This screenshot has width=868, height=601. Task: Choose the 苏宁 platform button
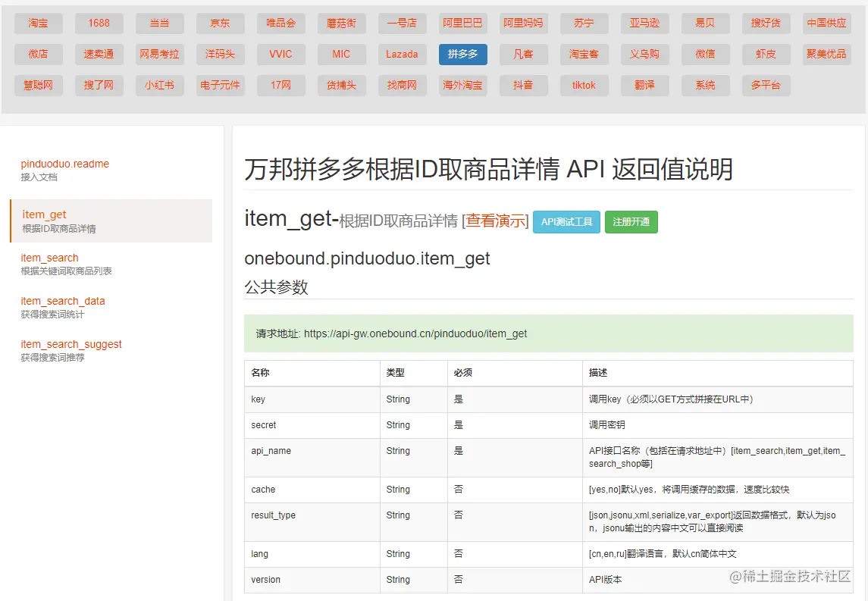pos(584,23)
